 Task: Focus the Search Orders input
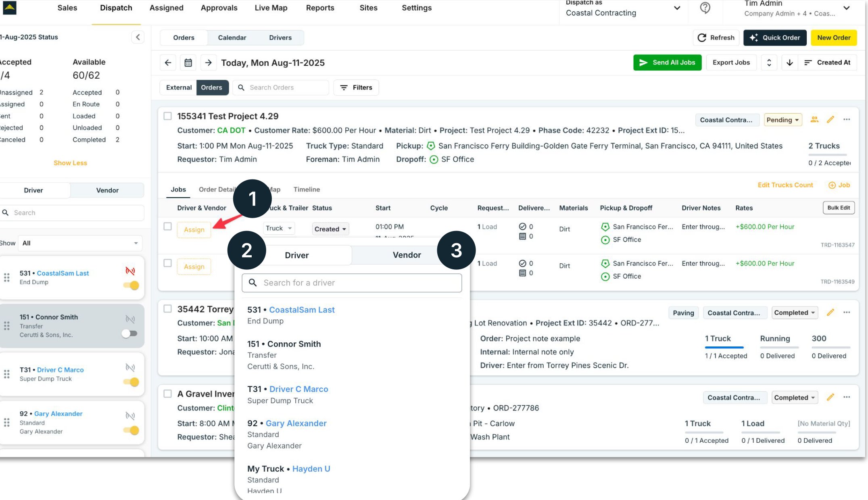coord(281,87)
